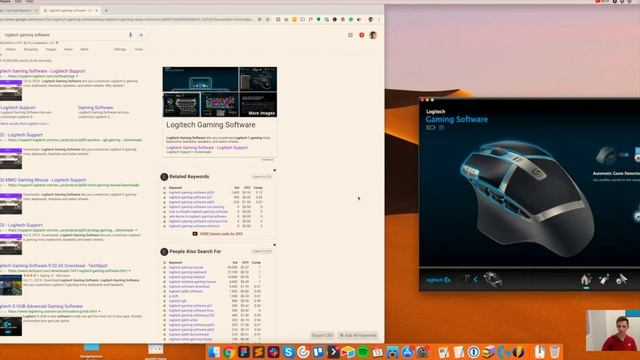
Task: Check the battery indicator under Gaming Software title
Action: (431, 127)
